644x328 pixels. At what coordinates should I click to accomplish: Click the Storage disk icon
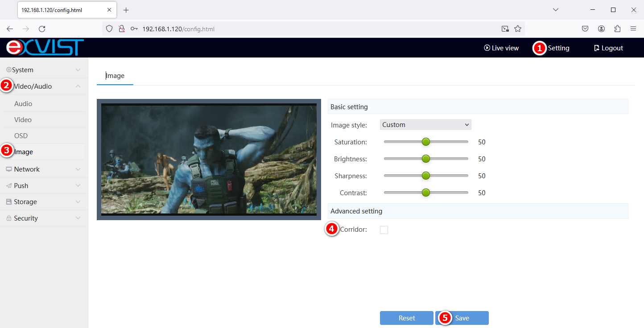tap(9, 202)
